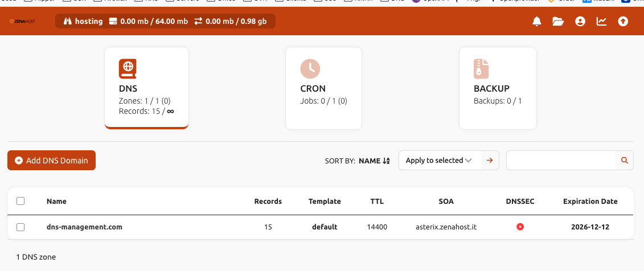Click the TTL value 14400
The image size is (644, 271).
coord(376,227)
